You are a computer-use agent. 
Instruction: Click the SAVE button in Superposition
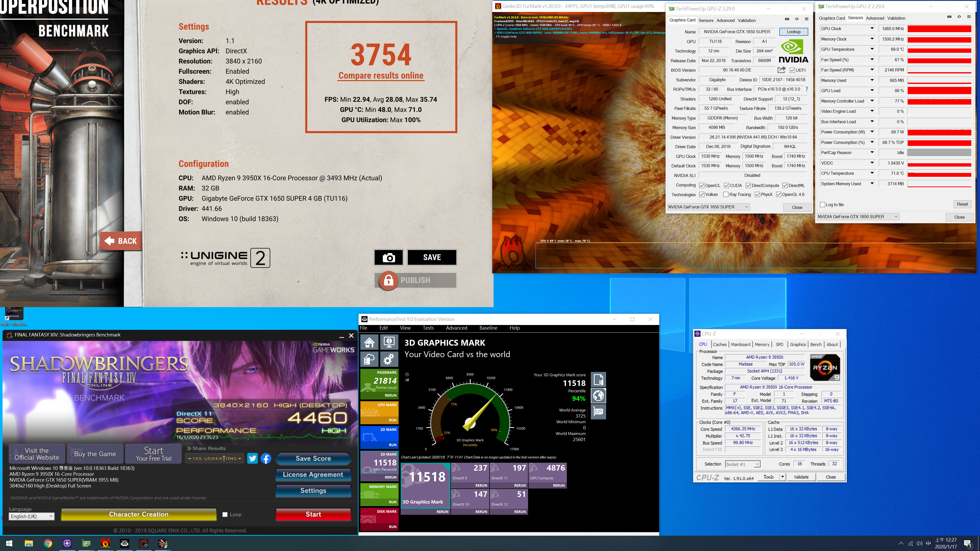[432, 257]
